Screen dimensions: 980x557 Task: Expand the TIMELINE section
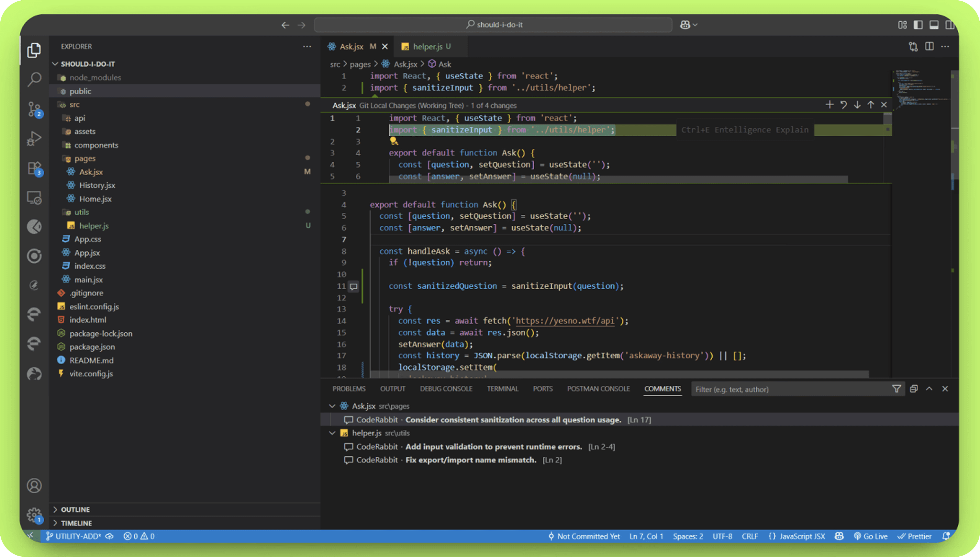tap(76, 523)
